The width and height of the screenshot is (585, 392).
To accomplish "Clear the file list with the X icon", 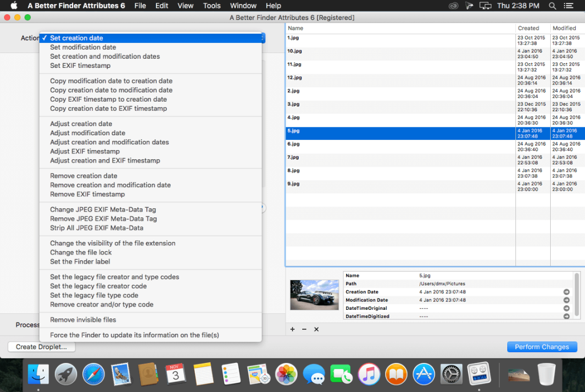I will pos(316,329).
